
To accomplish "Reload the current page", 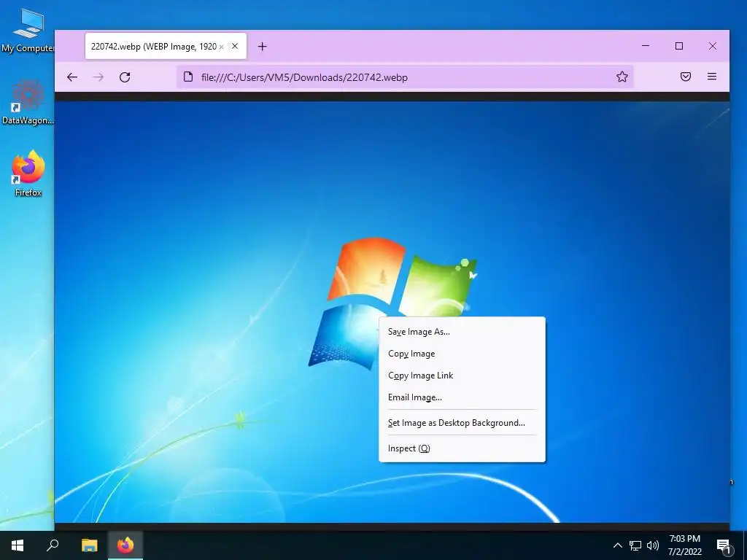I will (125, 77).
